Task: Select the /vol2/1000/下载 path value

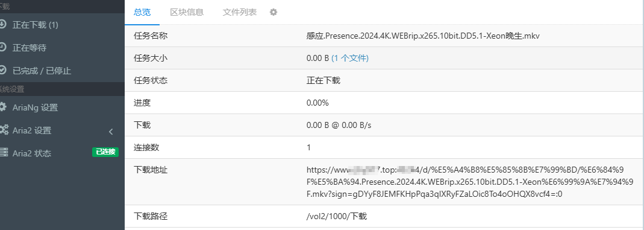Action: click(x=336, y=217)
